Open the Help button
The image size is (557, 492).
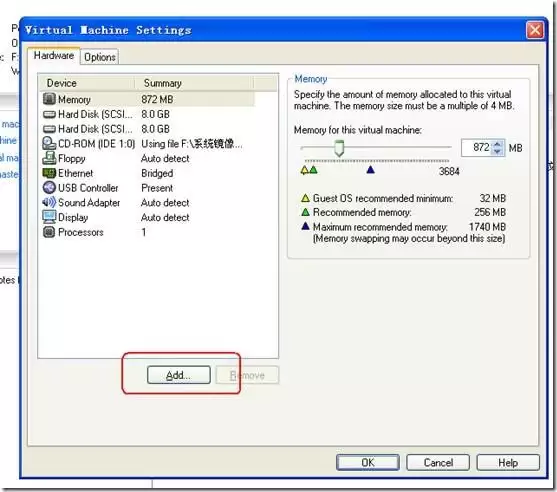click(508, 463)
